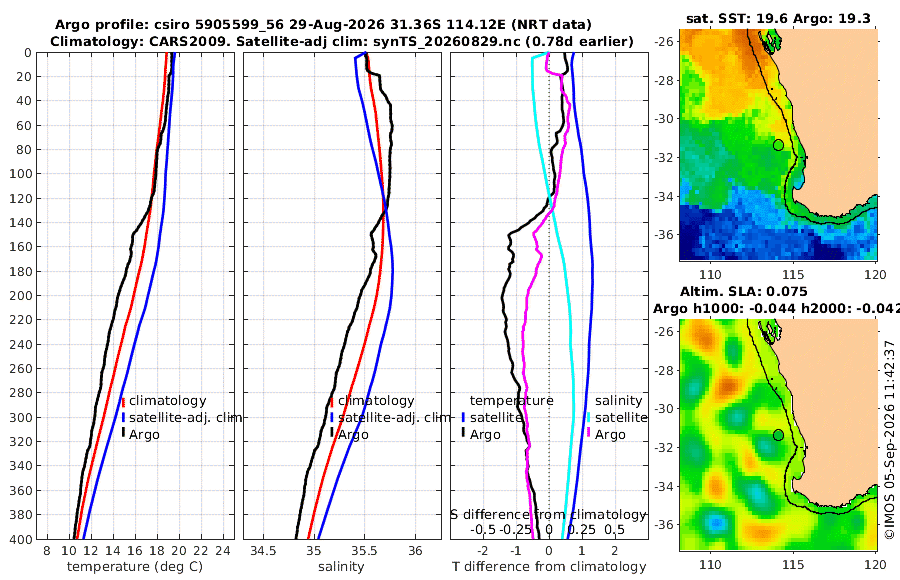This screenshot has height=580, width=900.
Task: Click the 35.5 salinity axis tick label
Action: pyautogui.click(x=364, y=551)
